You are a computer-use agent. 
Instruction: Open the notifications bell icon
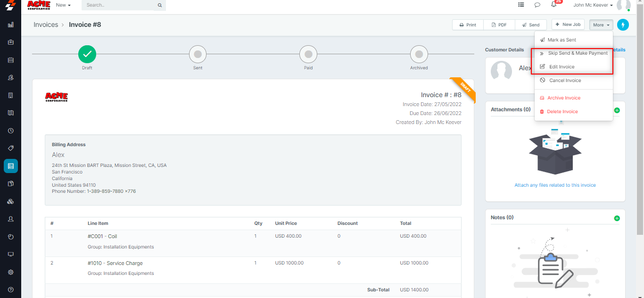554,5
